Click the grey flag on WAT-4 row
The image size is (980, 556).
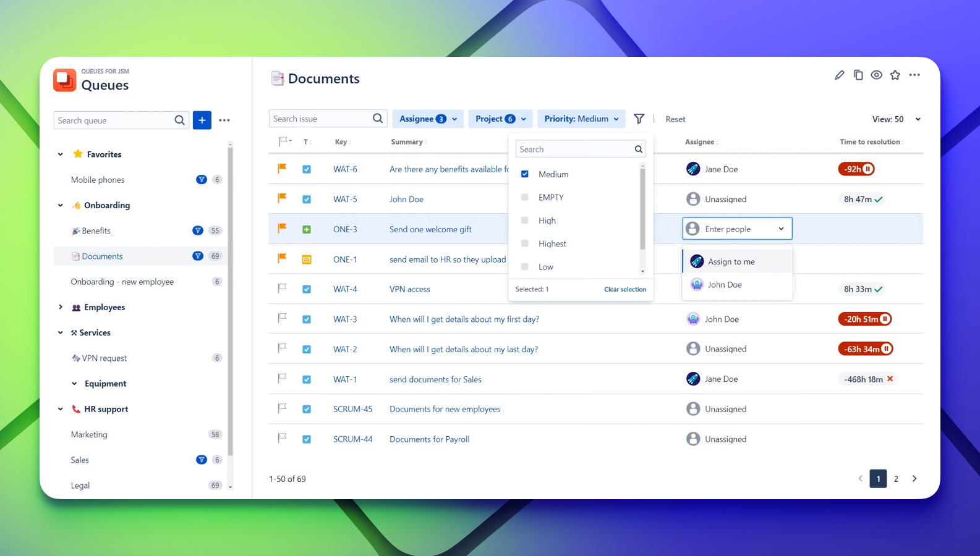tap(282, 288)
